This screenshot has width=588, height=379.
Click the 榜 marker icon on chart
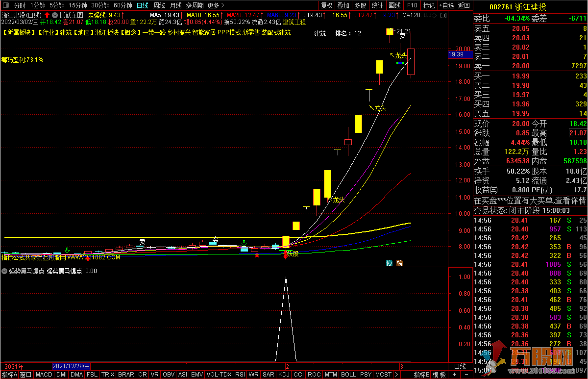tap(399, 263)
